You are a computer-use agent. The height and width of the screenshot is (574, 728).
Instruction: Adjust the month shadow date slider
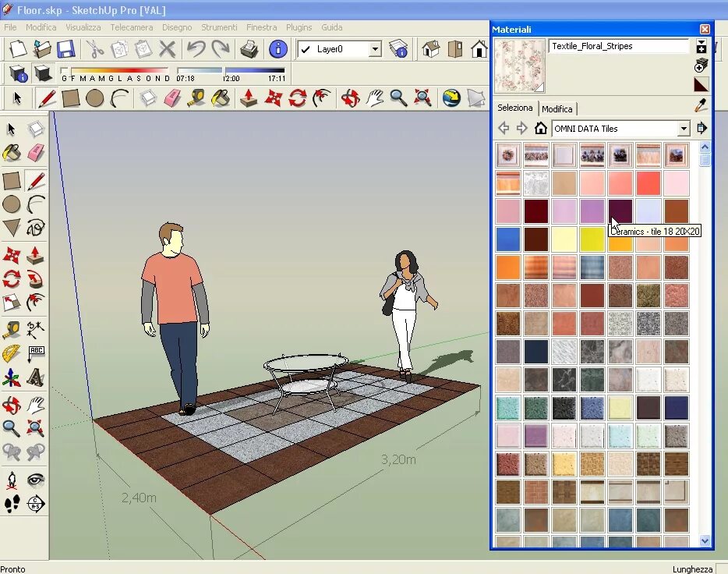click(116, 71)
